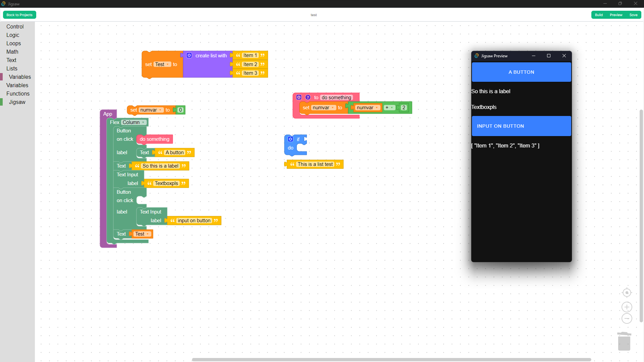Screen dimensions: 644x362
Task: Click the number 0 field on set numvar block
Action: click(x=180, y=110)
